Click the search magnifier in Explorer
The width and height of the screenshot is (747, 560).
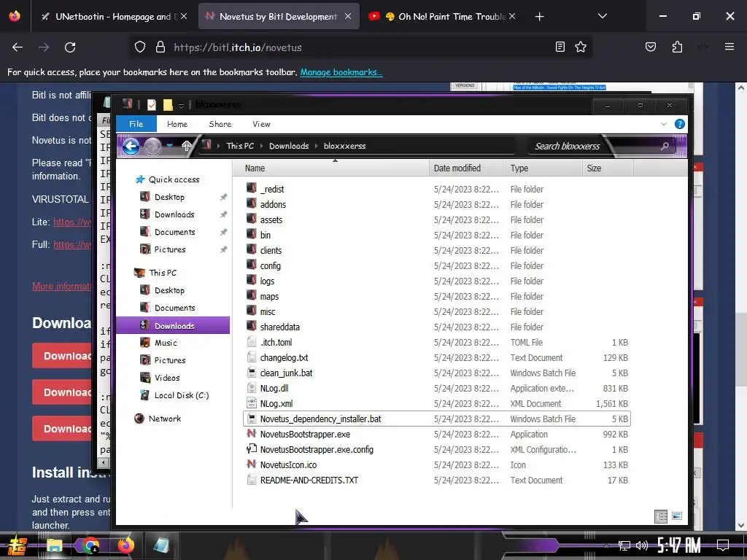point(665,146)
